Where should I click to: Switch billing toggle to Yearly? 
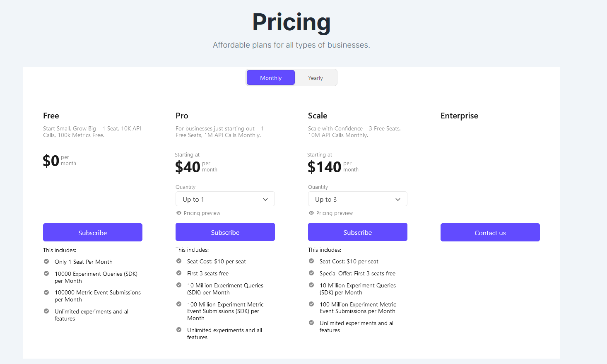pos(316,78)
